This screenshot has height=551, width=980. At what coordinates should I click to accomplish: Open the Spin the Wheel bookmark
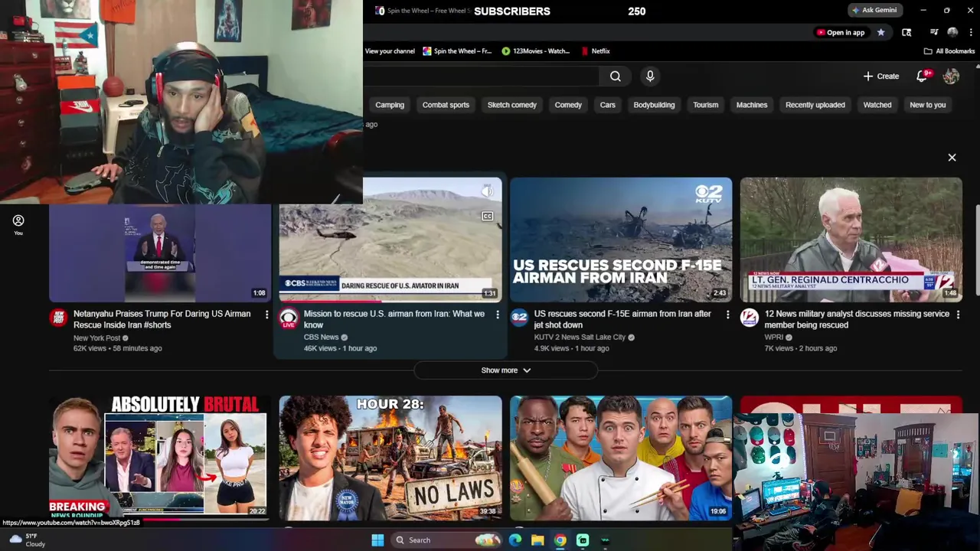(x=457, y=51)
